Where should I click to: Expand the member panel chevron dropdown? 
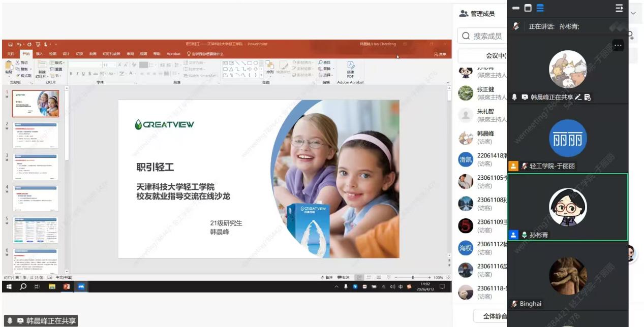[633, 13]
